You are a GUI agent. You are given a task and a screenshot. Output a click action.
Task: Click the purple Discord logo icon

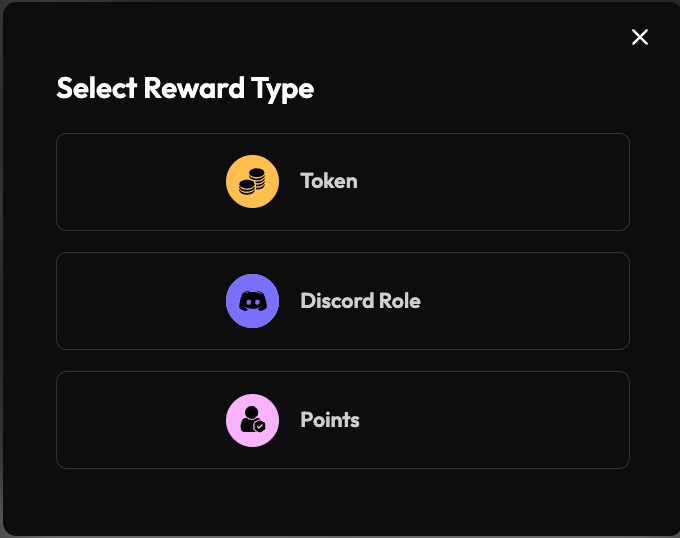[252, 301]
